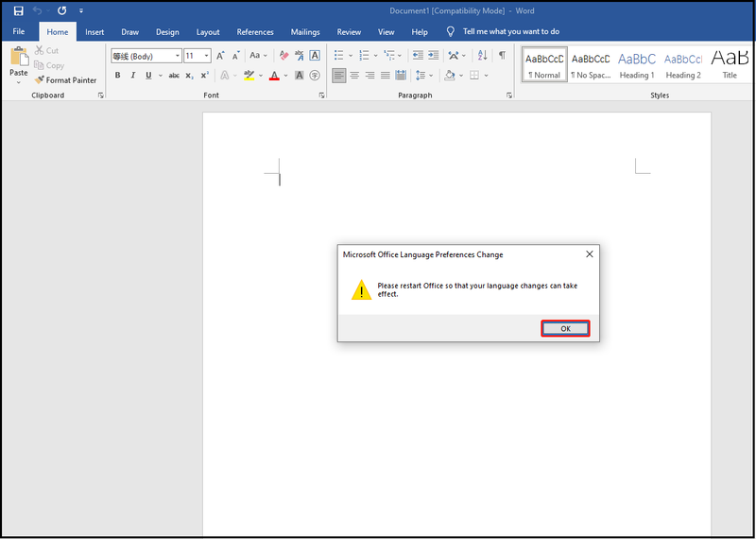Viewport: 756px width, 539px height.
Task: Toggle strikethrough formatting
Action: pos(174,76)
